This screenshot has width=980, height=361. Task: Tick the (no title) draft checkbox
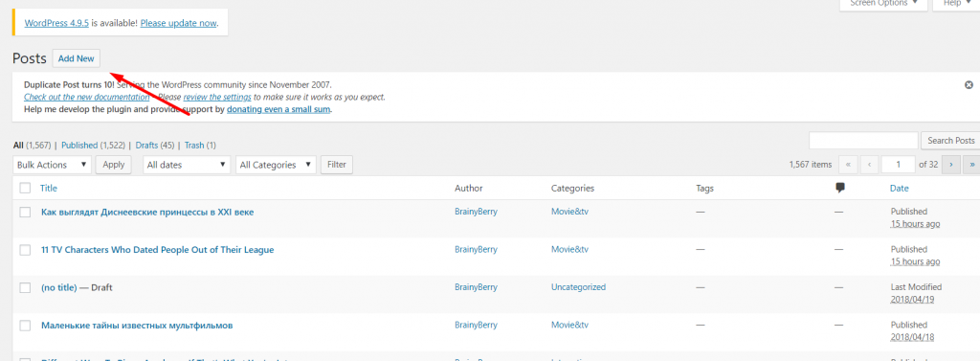coord(25,288)
